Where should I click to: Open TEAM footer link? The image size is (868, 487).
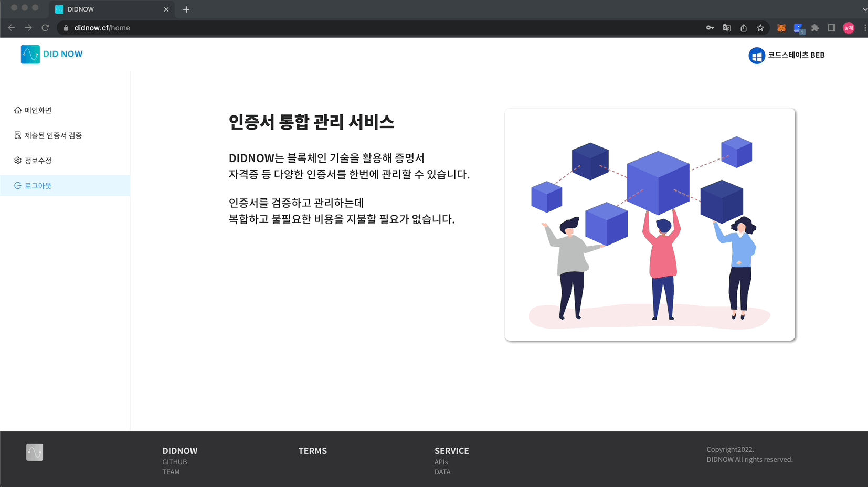click(171, 472)
